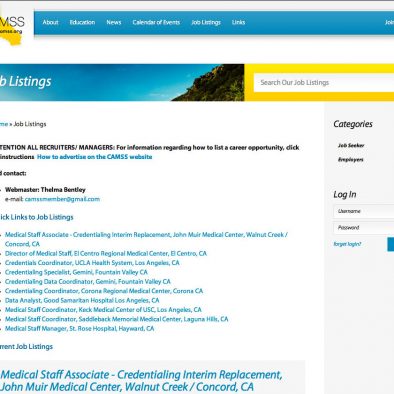Select Job Listings in the navigation bar
This screenshot has width=394, height=394.
[x=206, y=22]
